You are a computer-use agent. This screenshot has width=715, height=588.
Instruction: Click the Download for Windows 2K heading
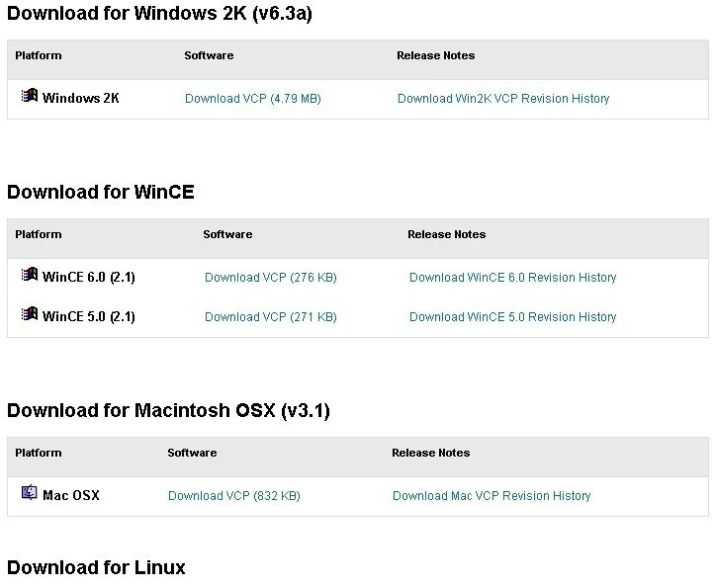point(159,15)
